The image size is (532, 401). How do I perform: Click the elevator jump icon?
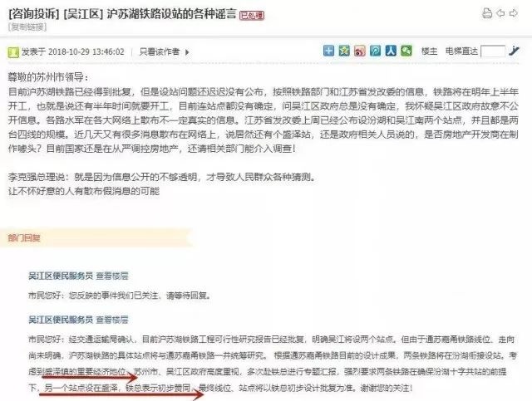pyautogui.click(x=514, y=51)
